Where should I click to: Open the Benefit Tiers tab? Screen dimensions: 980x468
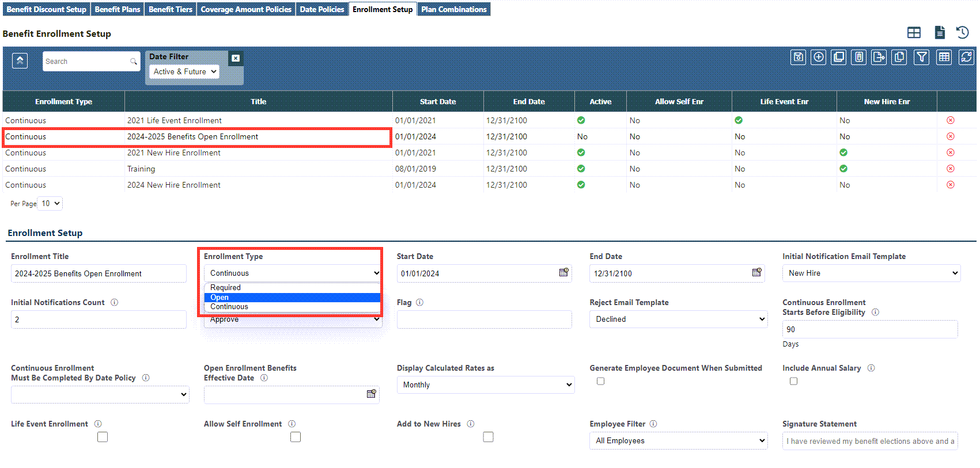tap(171, 9)
